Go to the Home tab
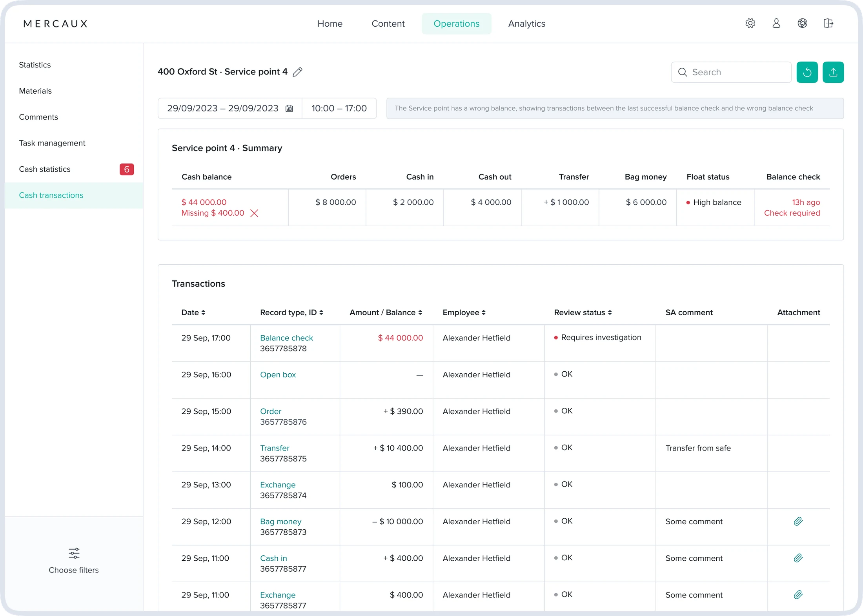863x616 pixels. coord(330,24)
